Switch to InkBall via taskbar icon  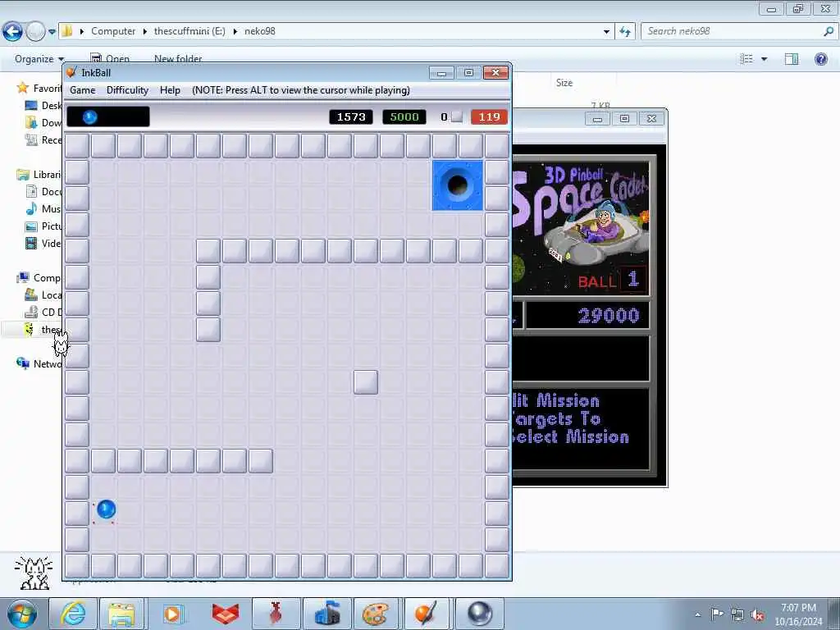[427, 614]
